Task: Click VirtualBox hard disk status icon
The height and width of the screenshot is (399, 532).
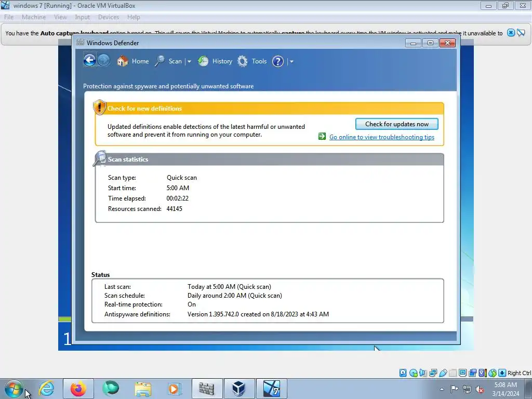Action: 403,373
